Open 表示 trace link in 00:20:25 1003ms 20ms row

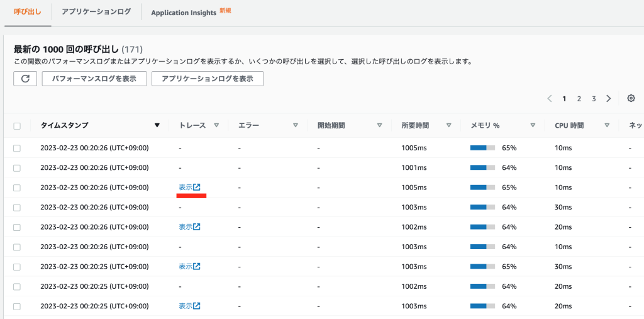tap(189, 306)
